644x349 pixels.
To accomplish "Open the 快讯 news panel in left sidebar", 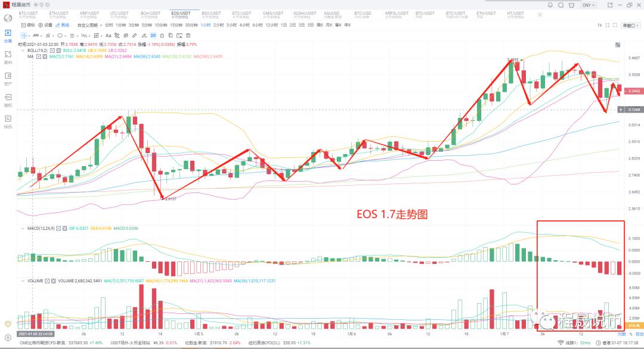I will tap(8, 120).
